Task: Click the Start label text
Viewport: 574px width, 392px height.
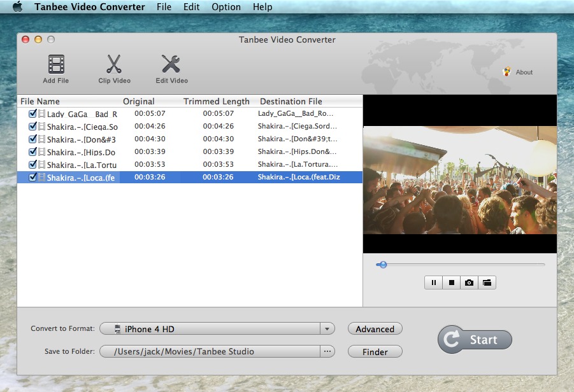Action: click(x=484, y=340)
